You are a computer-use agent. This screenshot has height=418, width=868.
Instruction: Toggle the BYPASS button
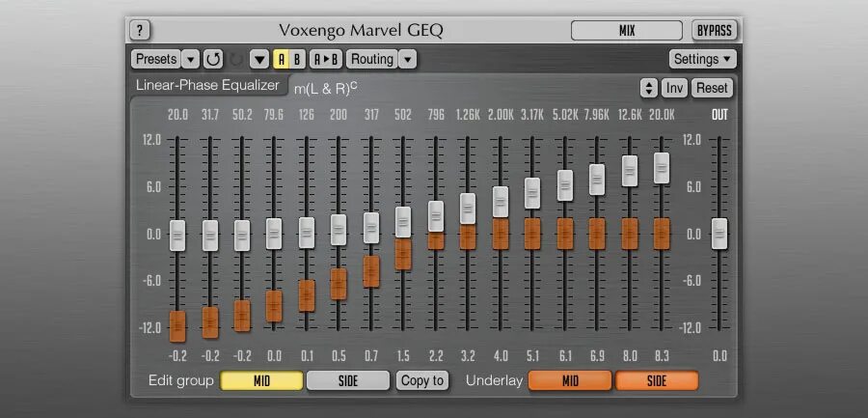715,30
